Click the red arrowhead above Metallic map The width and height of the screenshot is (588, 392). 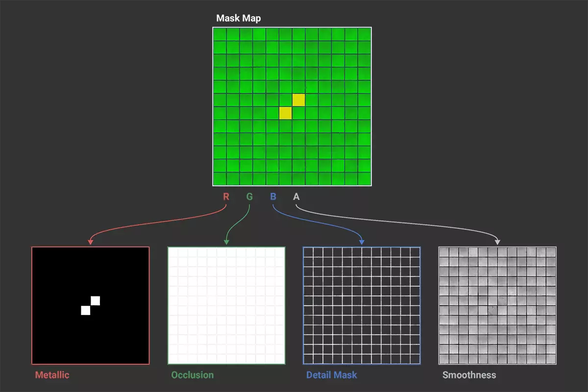(90, 242)
